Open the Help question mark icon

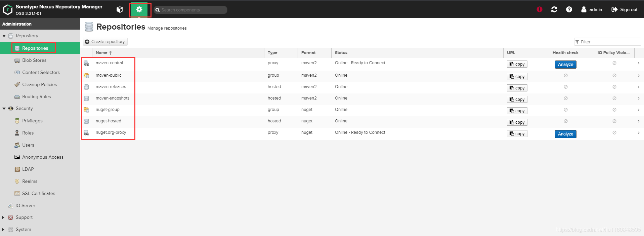coord(569,9)
